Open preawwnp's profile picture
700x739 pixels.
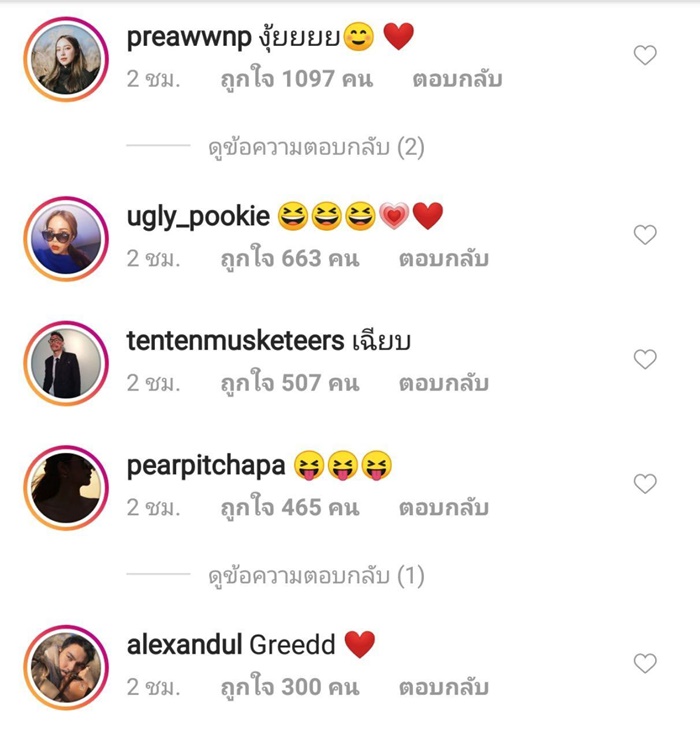coord(66,59)
